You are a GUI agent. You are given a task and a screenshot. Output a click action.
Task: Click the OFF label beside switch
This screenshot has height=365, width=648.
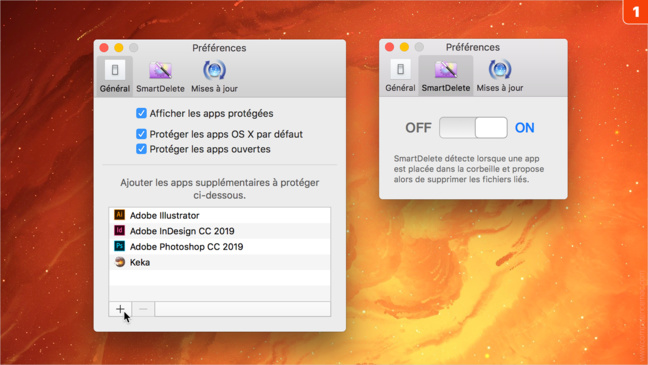[x=418, y=128]
